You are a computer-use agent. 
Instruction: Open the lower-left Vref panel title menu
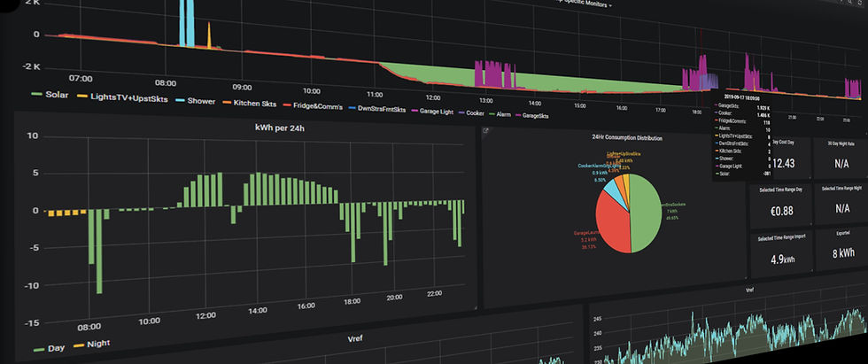[x=353, y=337]
